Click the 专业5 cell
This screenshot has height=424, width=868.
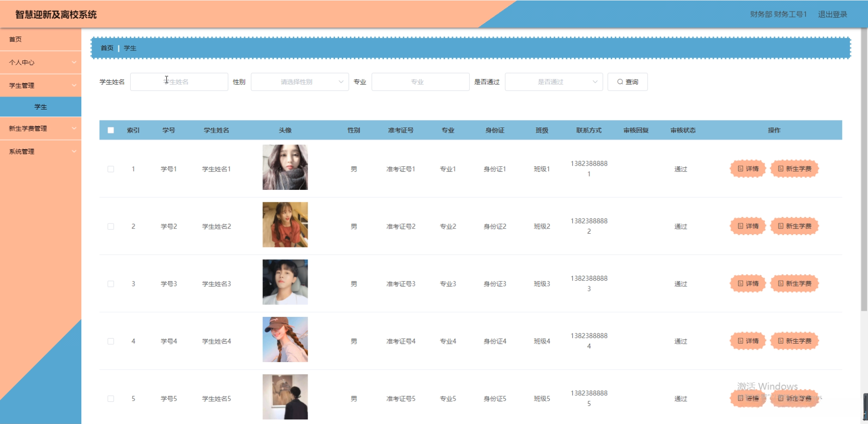(x=448, y=399)
